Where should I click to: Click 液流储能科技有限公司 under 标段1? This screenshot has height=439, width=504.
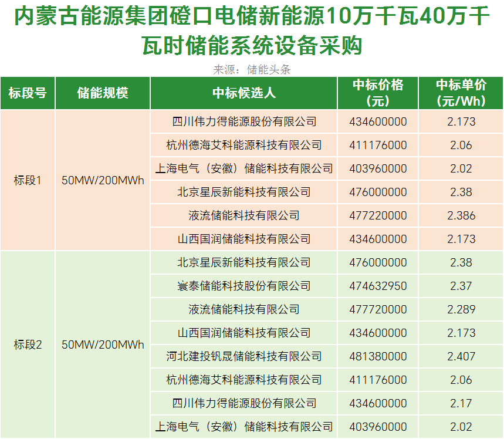(244, 215)
